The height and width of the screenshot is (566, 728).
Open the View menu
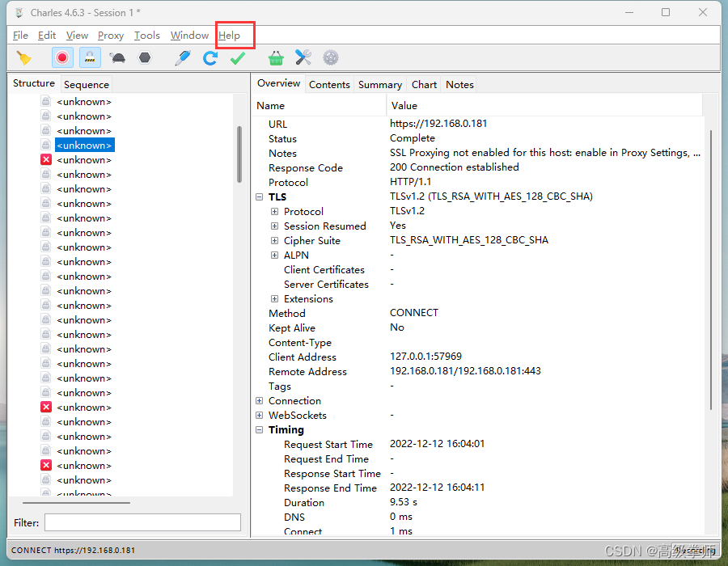coord(77,36)
